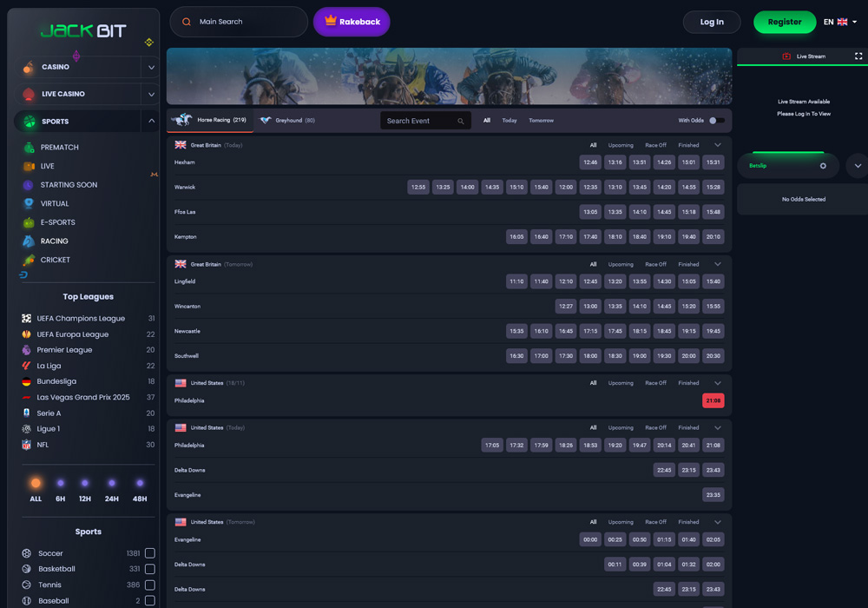Click the Cricket sidebar icon

[29, 260]
